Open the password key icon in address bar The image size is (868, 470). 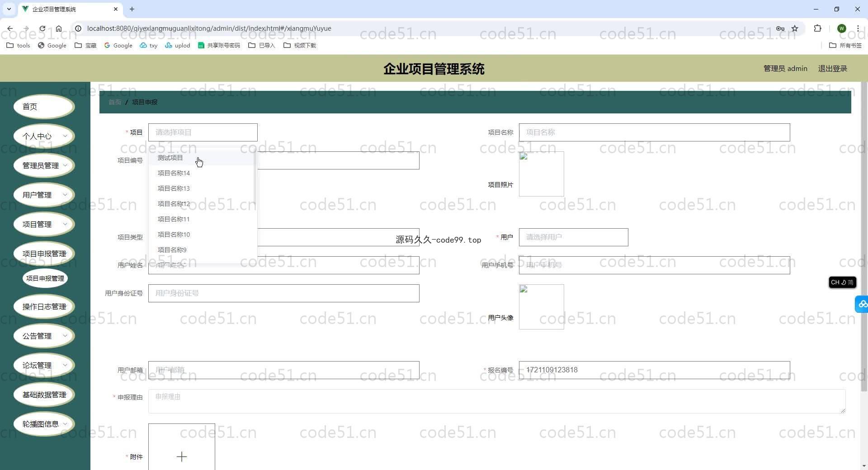pyautogui.click(x=780, y=28)
